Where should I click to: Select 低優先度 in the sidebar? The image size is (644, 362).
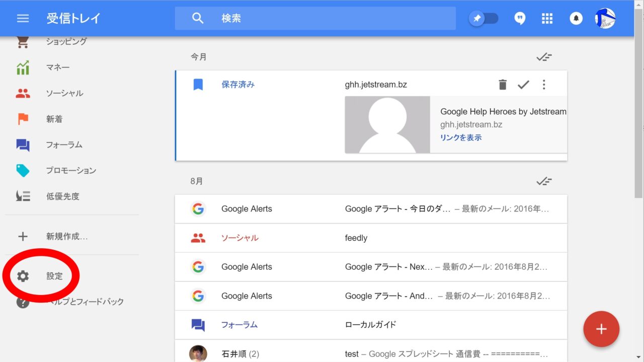[62, 196]
